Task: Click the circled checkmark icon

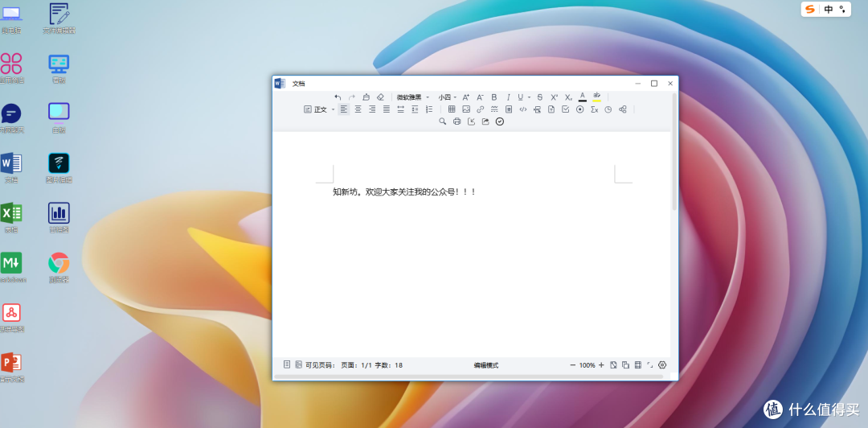Action: pyautogui.click(x=500, y=121)
